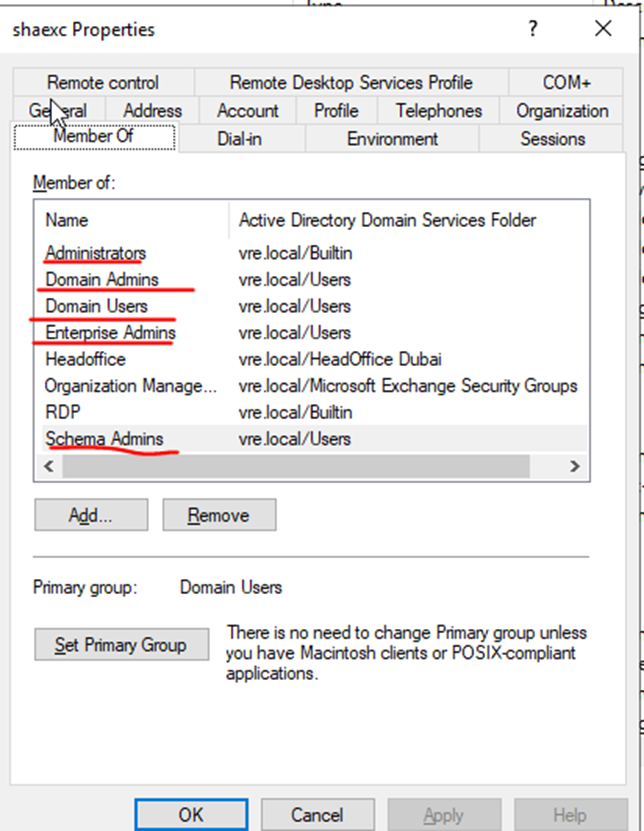Viewport: 644px width, 831px height.
Task: Select the Domain Admins group entry
Action: [x=102, y=280]
